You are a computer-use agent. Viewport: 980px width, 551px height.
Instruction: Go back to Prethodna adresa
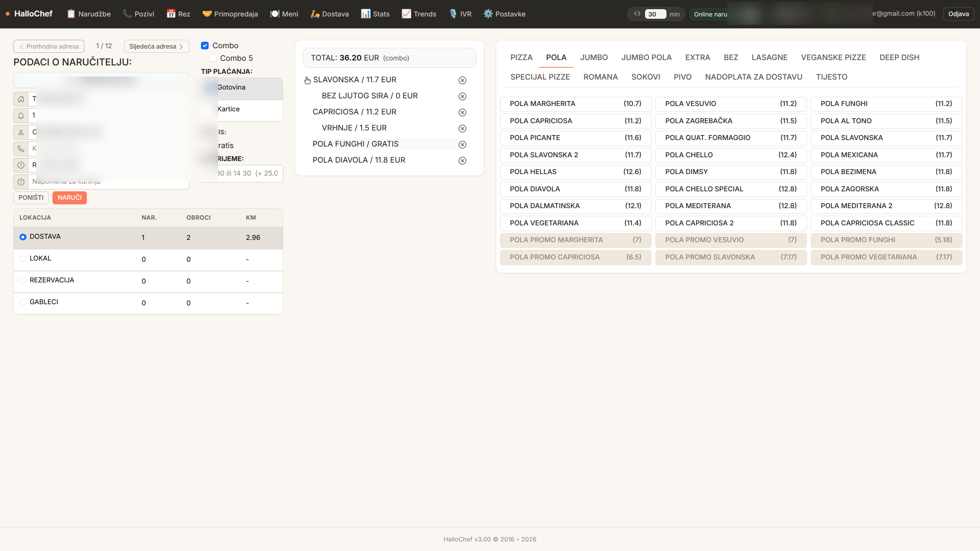(49, 46)
